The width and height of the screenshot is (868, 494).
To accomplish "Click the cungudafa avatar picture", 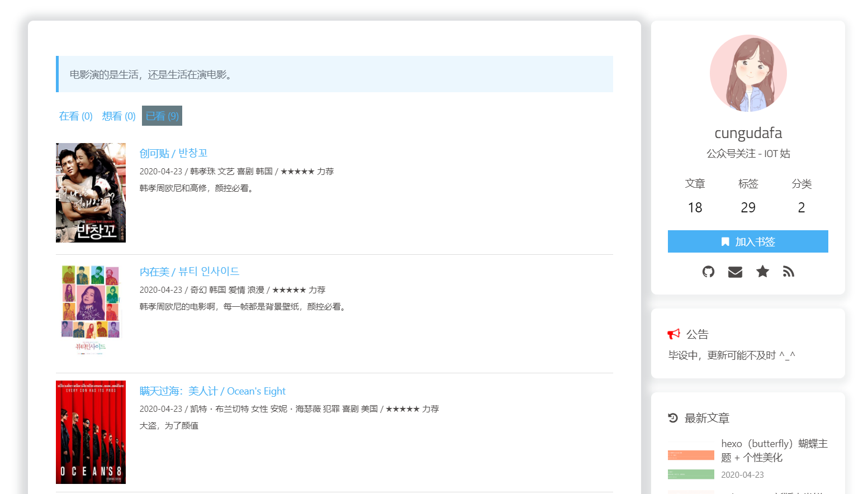I will click(x=748, y=73).
